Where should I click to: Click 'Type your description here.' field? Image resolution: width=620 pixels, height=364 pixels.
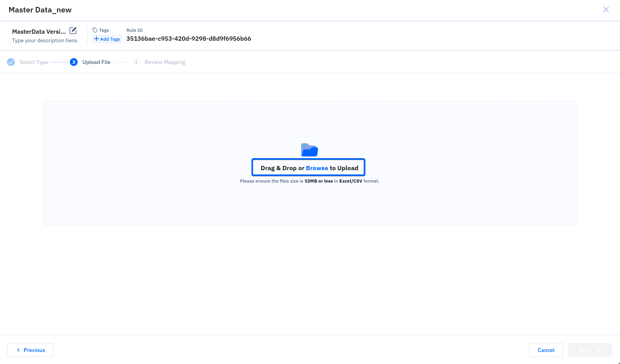pyautogui.click(x=45, y=41)
